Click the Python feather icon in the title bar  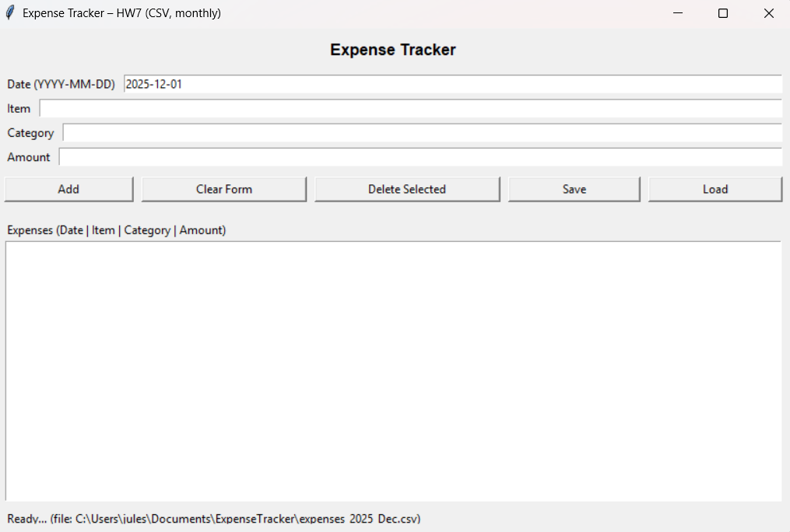pyautogui.click(x=9, y=12)
